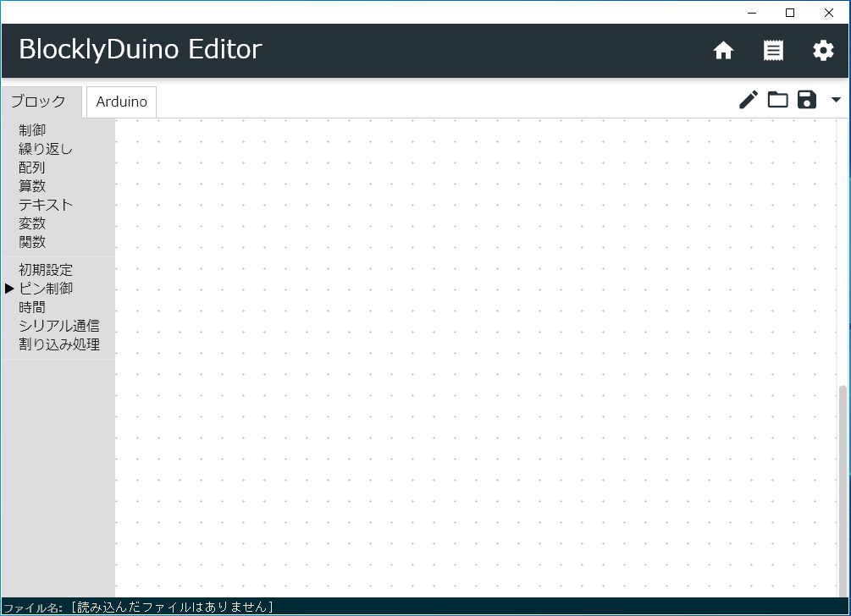Select the ピン制御 category label
Screen dimensions: 851x616
tap(46, 289)
